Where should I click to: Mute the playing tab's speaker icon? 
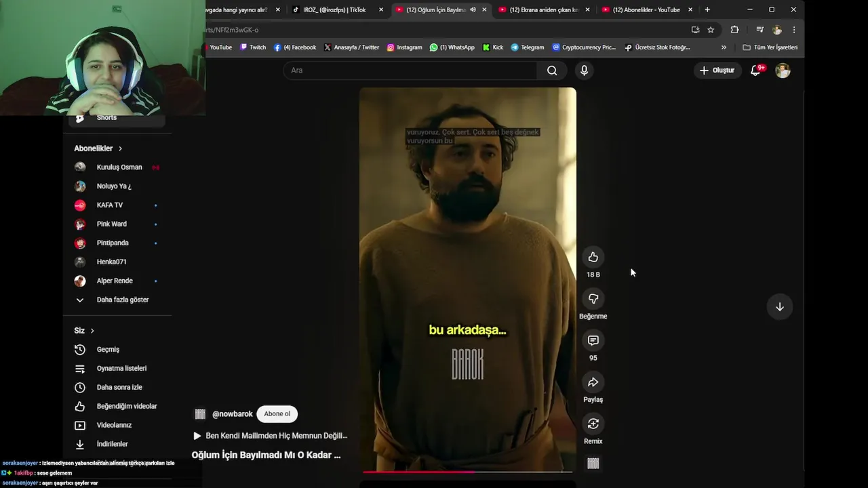pos(473,9)
